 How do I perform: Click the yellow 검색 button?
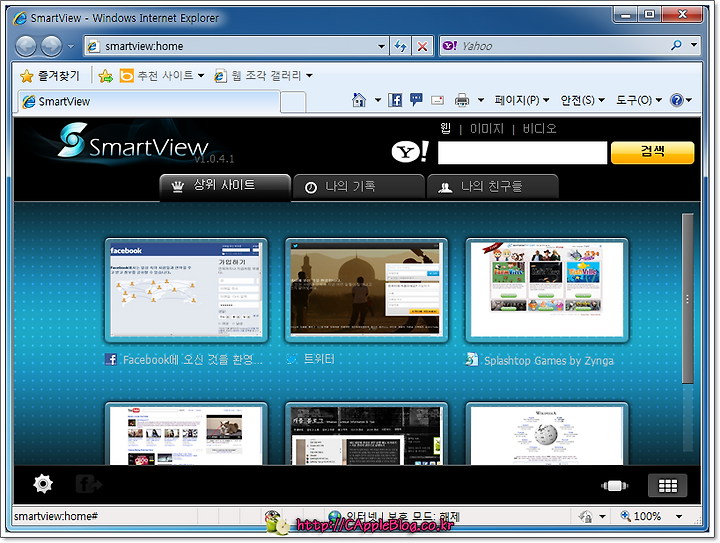pyautogui.click(x=652, y=152)
